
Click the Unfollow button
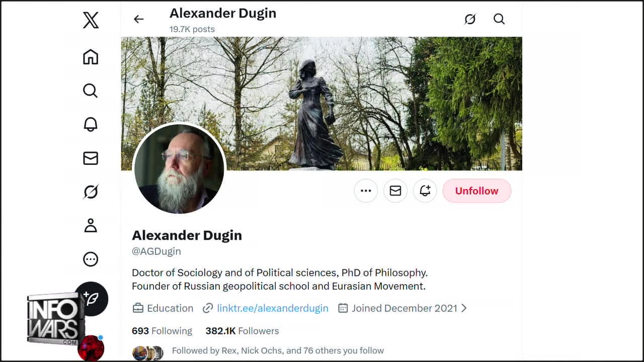(x=477, y=191)
